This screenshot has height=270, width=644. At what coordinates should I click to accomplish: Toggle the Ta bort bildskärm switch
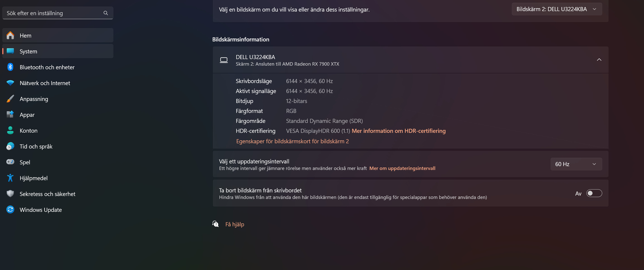pos(594,194)
